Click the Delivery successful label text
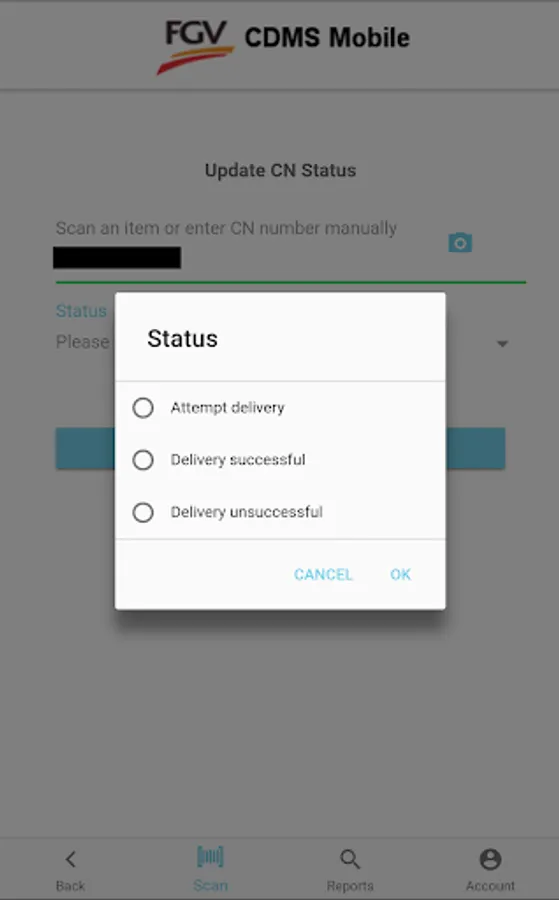Image resolution: width=559 pixels, height=900 pixels. [238, 460]
